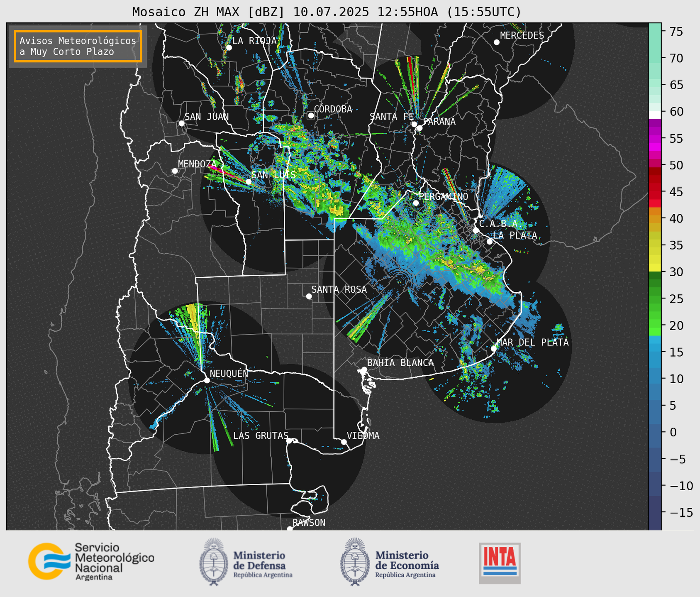Click the Neuquén city marker dot
Screen dimensions: 700x597
pos(207,380)
